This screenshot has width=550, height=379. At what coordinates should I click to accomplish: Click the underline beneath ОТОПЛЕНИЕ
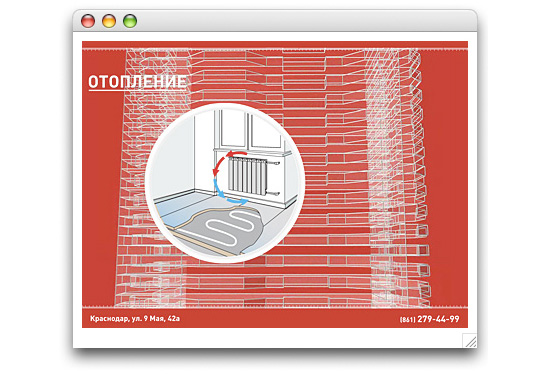point(137,91)
